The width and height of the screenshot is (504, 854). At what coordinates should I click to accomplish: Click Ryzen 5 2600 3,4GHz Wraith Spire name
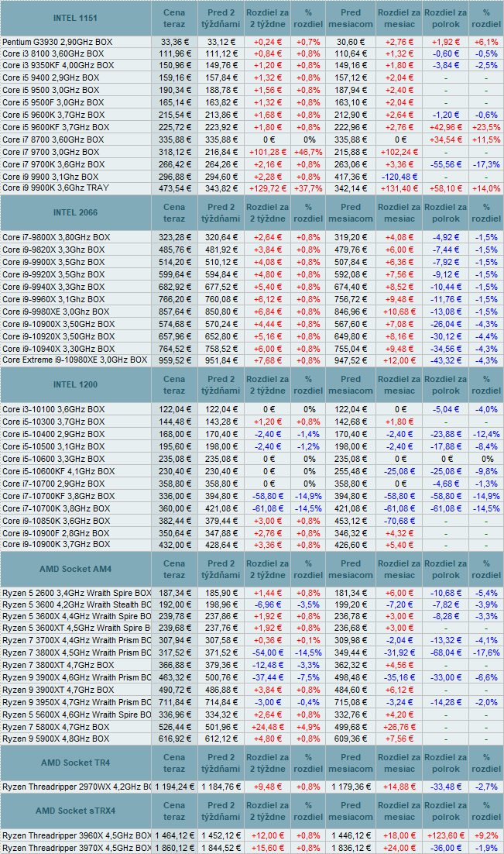pos(76,593)
